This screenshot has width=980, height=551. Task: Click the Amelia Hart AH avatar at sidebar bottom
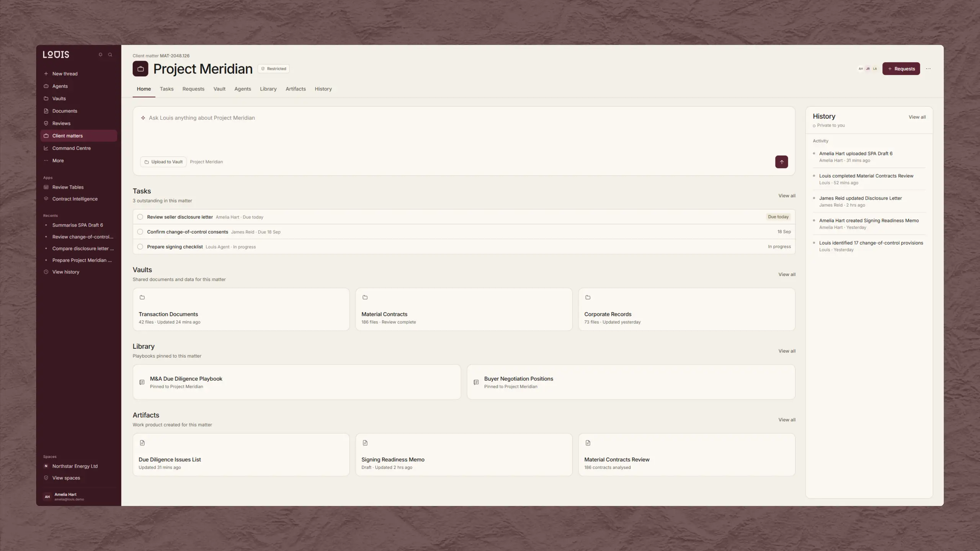pyautogui.click(x=47, y=497)
